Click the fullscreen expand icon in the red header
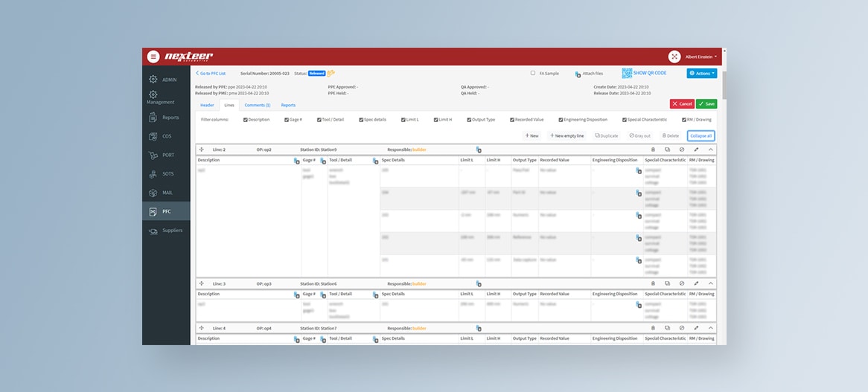Screen dimensions: 868x392 tap(674, 57)
